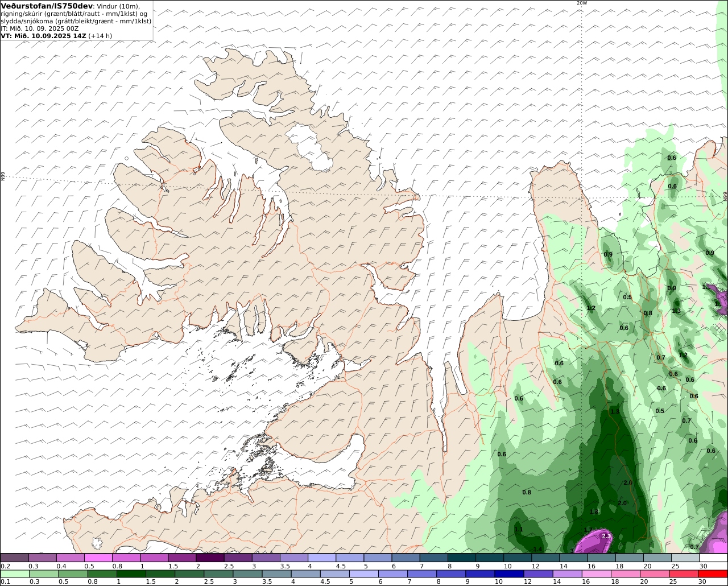Click the upper legend grey swatch starting at 20

657,558
